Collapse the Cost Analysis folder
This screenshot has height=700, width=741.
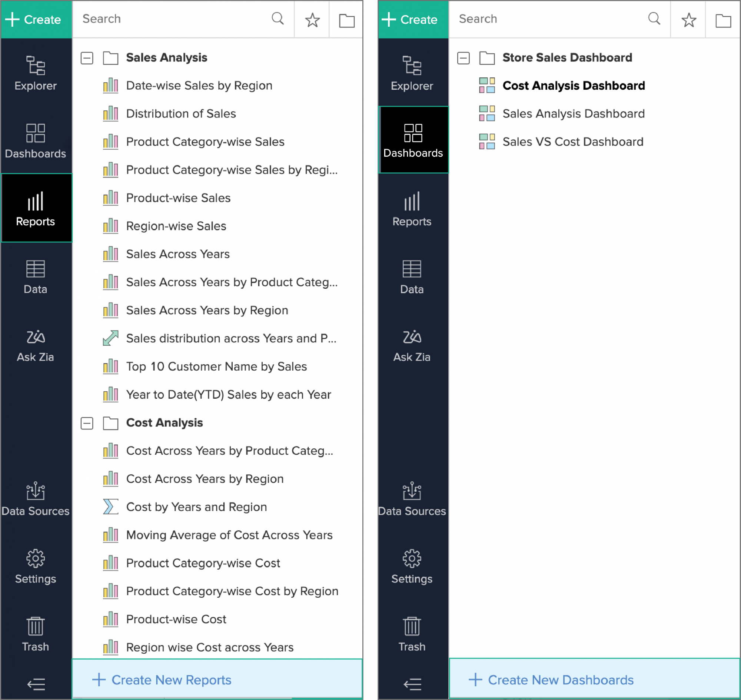pos(87,423)
